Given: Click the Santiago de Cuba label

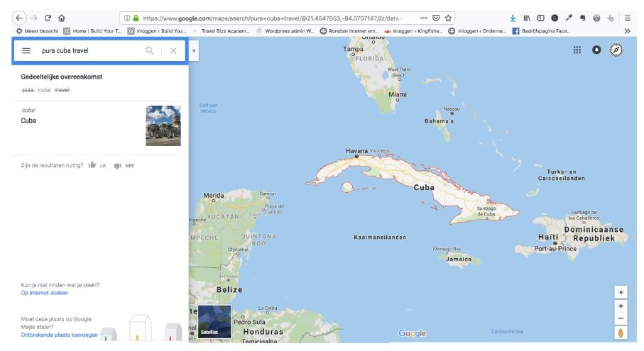Looking at the screenshot, I should pos(486,211).
